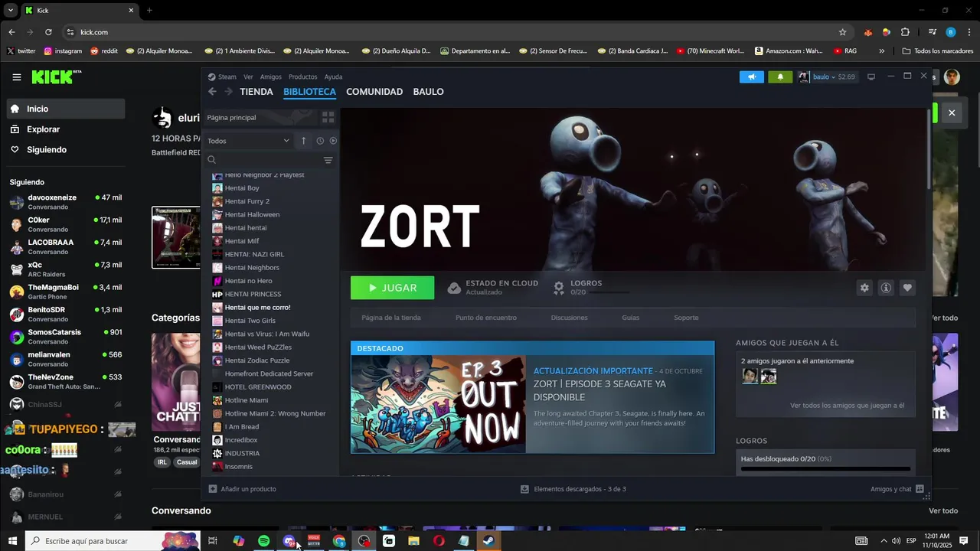Select Hentai Boy in library list

tap(242, 188)
